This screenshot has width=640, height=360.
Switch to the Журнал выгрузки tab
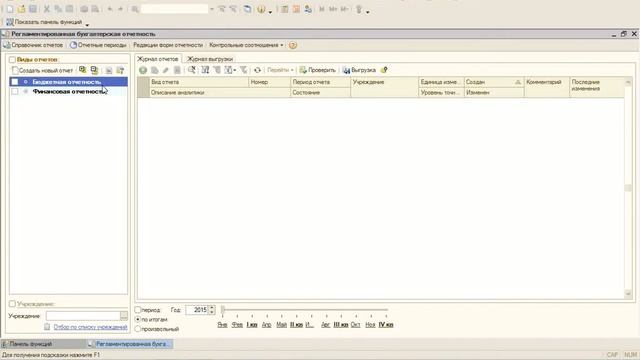click(210, 59)
